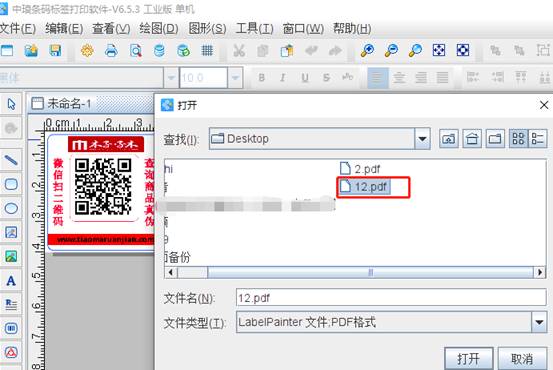The height and width of the screenshot is (370, 553).
Task: Open document settings gear icon
Action: pos(87,51)
